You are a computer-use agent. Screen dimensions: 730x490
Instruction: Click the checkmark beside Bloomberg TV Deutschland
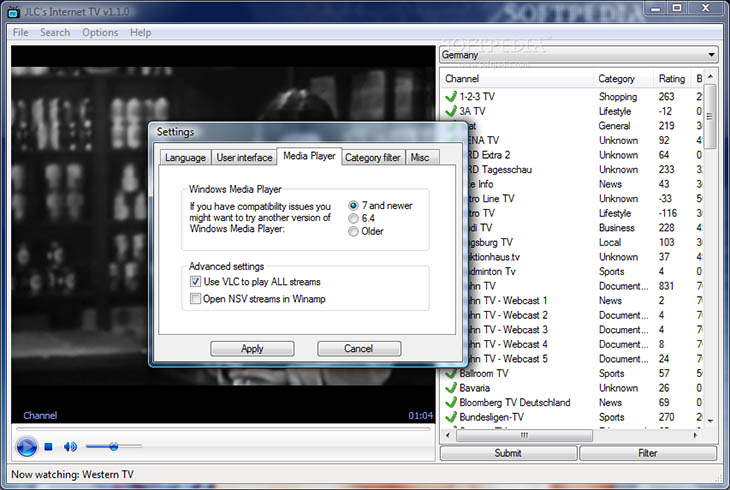point(451,402)
